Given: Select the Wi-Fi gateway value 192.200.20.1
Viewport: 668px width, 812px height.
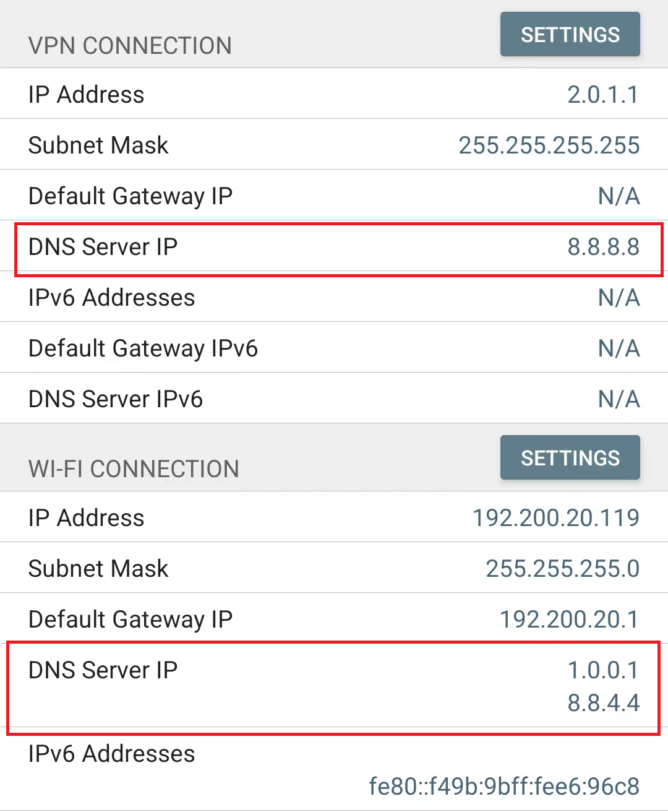Looking at the screenshot, I should pos(569,620).
